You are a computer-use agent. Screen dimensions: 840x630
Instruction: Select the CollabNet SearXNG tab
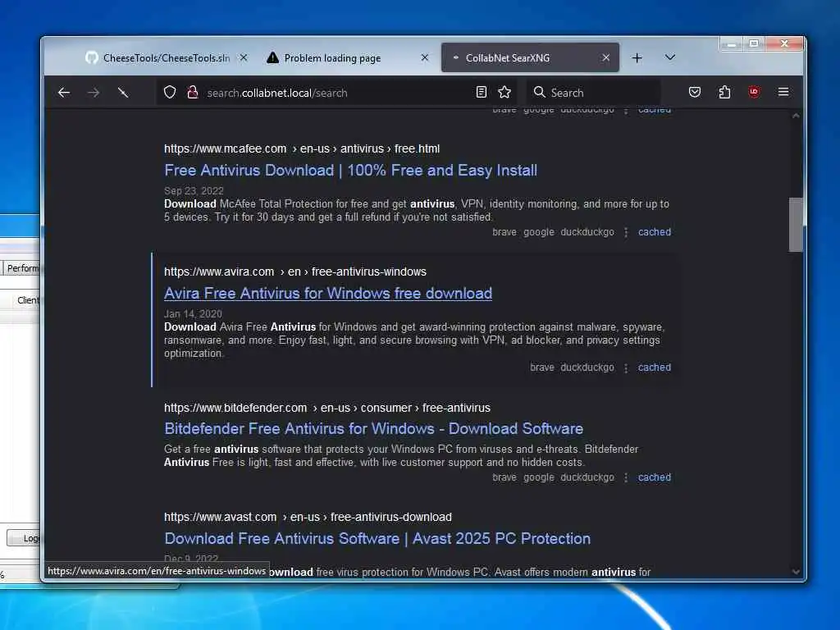[531, 58]
